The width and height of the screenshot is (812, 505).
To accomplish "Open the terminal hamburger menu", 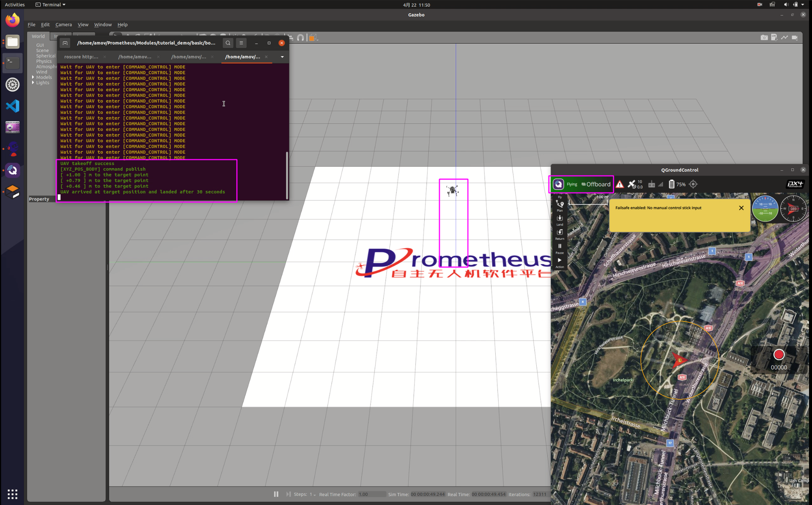I will point(241,43).
